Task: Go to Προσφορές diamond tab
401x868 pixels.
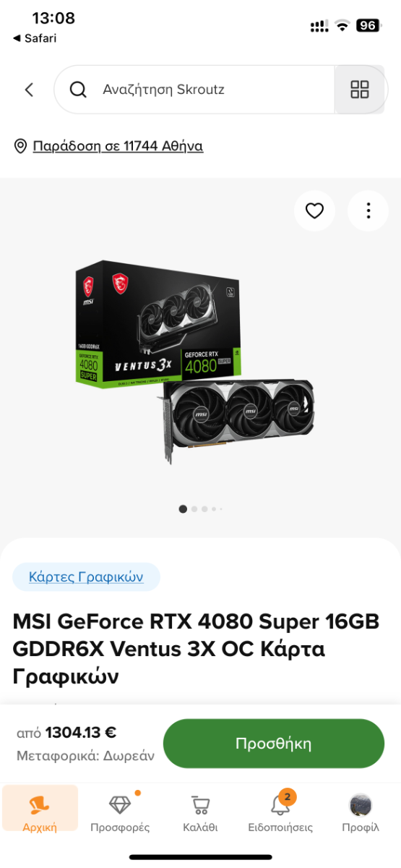Action: 120,814
